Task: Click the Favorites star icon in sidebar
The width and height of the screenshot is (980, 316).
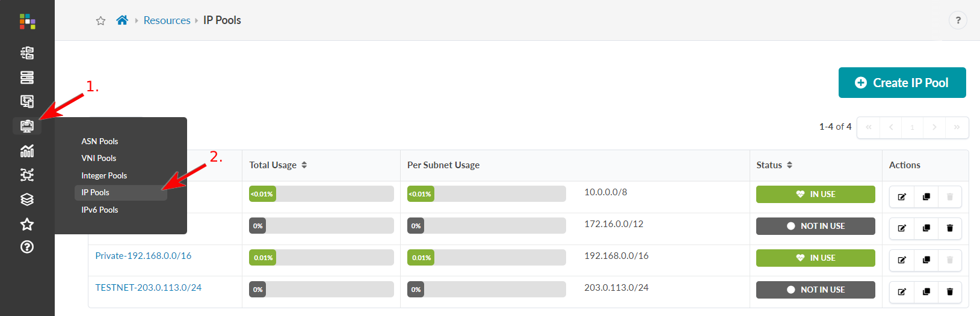Action: (x=27, y=224)
